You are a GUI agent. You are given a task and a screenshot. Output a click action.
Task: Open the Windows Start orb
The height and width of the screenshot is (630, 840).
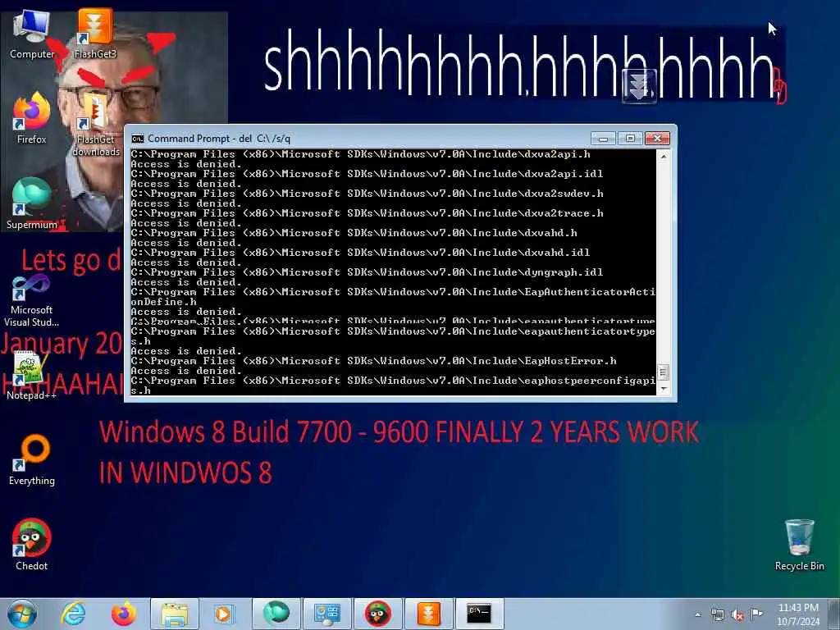pos(22,614)
